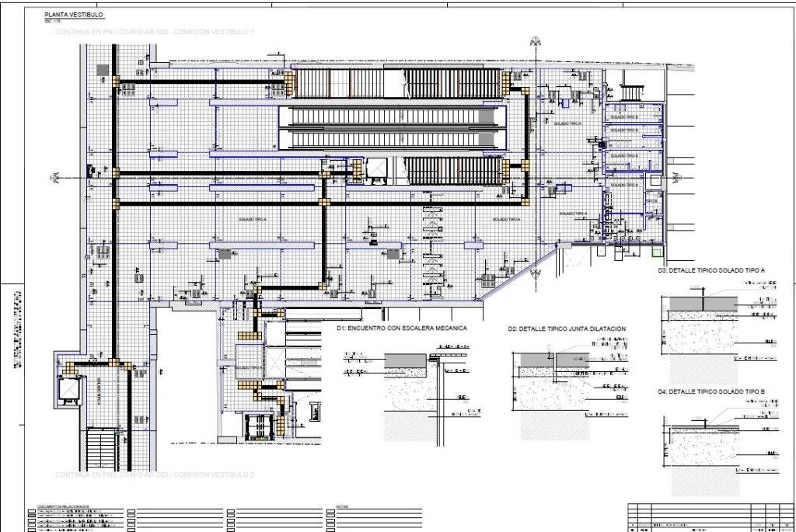Select the 'D2: DETALLE TIPICO JUNTA DILATACIÓN' heading
Viewport: 796px width, 532px height.
pos(567,329)
